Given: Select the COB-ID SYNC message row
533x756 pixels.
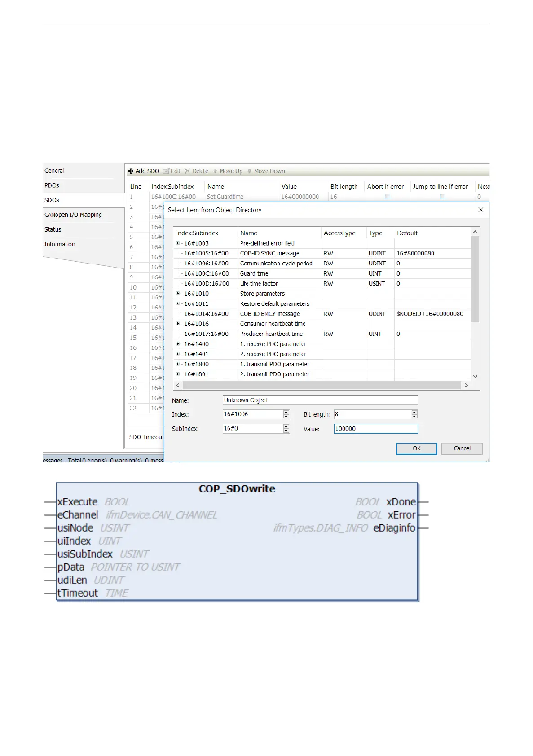Looking at the screenshot, I should pyautogui.click(x=322, y=253).
